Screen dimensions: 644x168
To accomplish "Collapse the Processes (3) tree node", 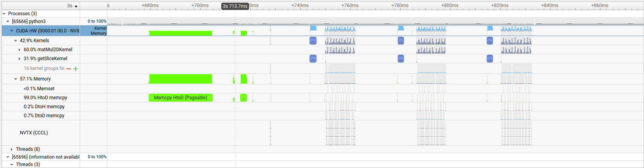I will point(4,14).
